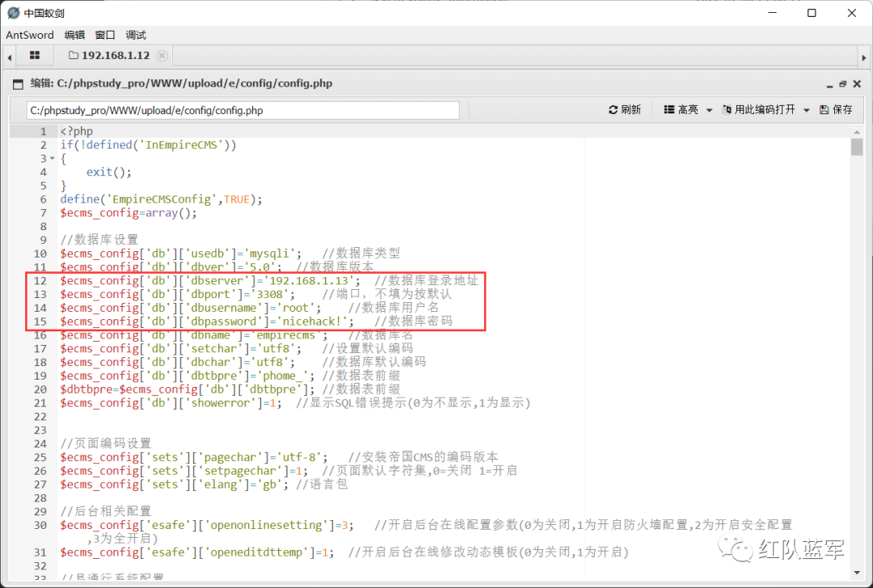The height and width of the screenshot is (588, 873).
Task: Close the config.php editor panel
Action: [x=857, y=84]
